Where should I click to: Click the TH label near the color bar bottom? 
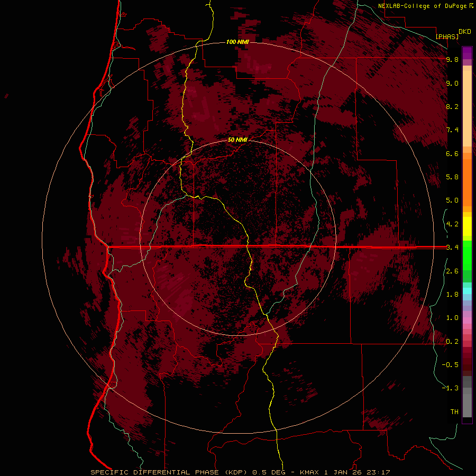[454, 412]
